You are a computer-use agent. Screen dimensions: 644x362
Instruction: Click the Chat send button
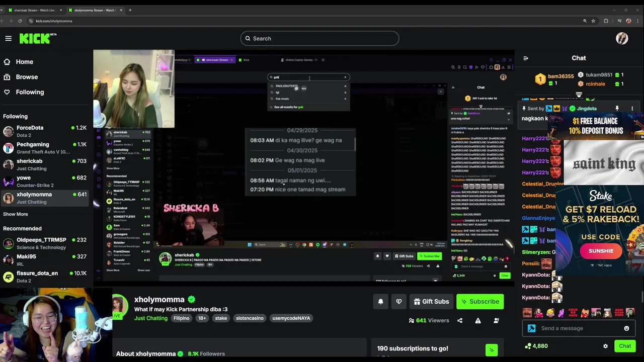(625, 346)
